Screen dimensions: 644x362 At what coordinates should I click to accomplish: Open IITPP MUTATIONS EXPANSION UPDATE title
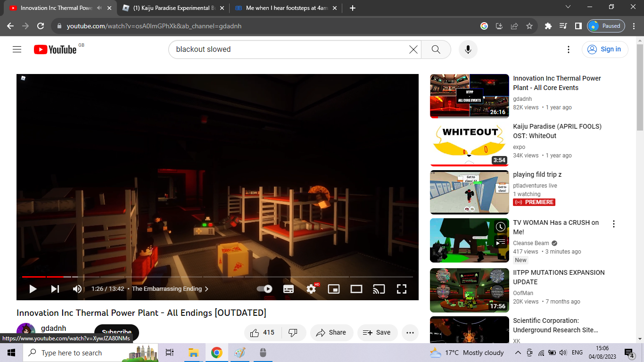coord(559,277)
